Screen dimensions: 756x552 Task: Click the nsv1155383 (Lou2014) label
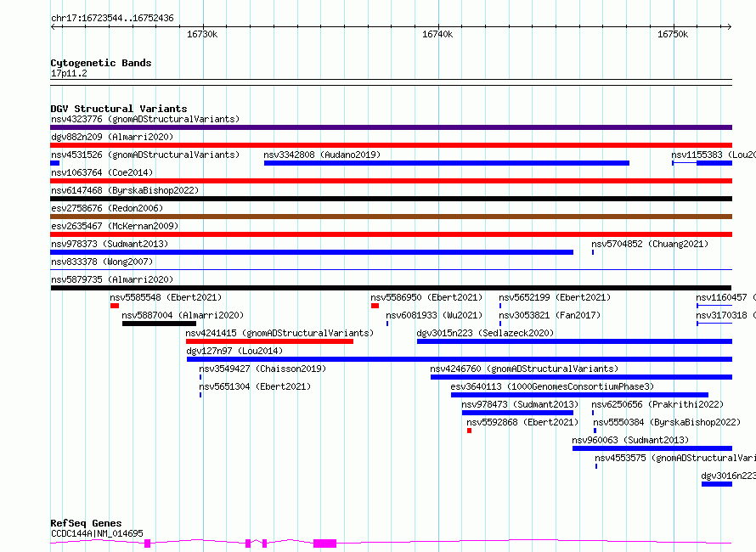coord(713,155)
